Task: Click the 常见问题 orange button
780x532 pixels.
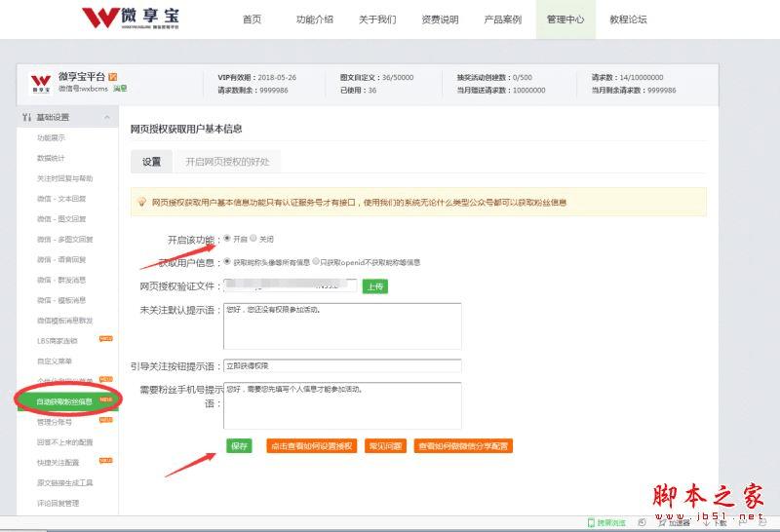Action: (x=385, y=446)
